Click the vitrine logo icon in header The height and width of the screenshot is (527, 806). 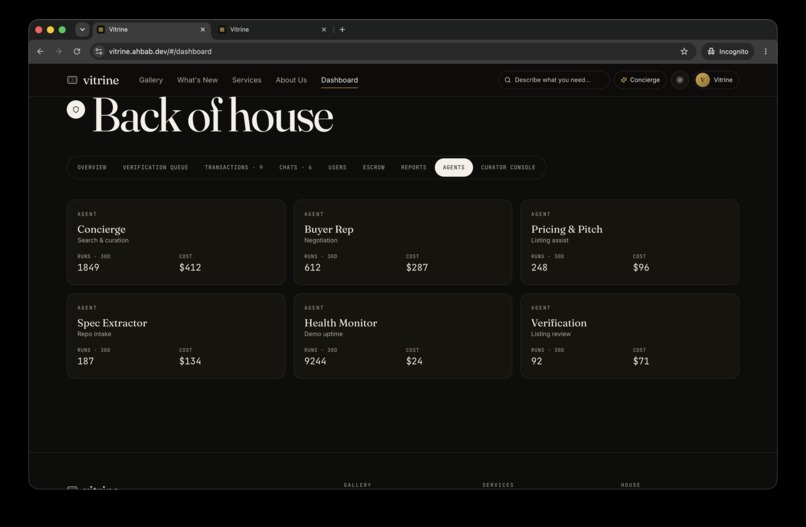point(72,80)
